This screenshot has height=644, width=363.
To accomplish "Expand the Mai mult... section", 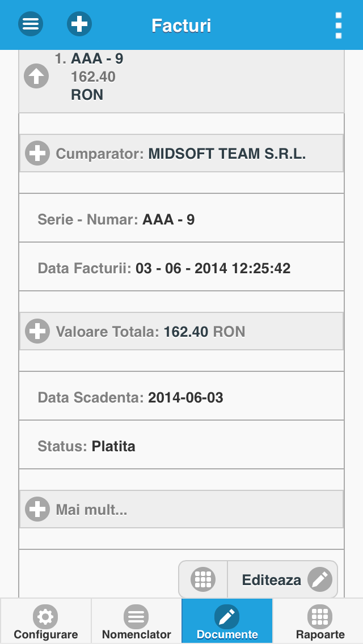I will click(181, 509).
